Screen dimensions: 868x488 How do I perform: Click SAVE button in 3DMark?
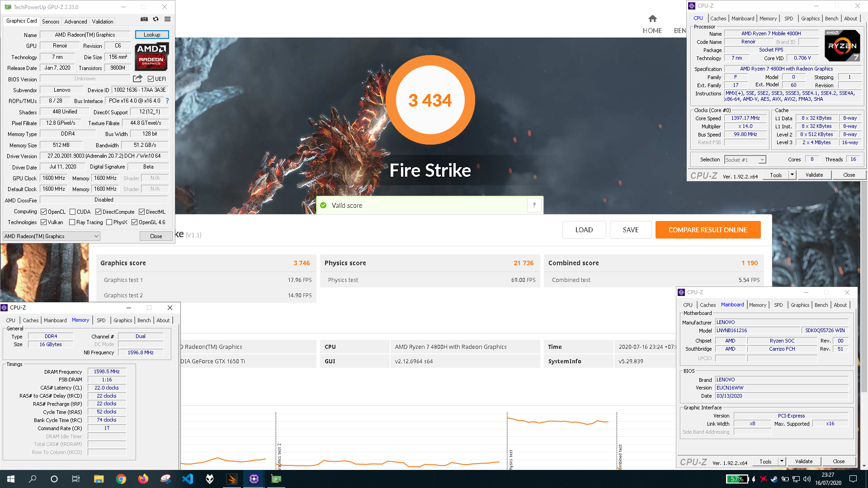(631, 230)
